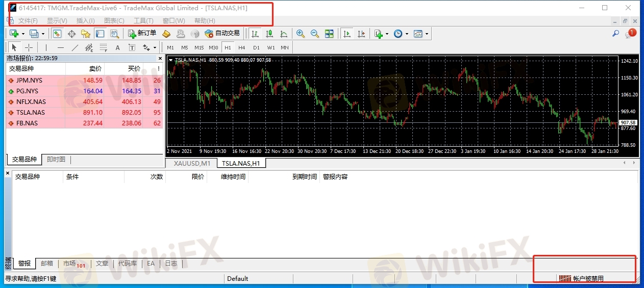Expand the Profiles dropdown arrow
The width and height of the screenshot is (644, 288).
(43, 34)
